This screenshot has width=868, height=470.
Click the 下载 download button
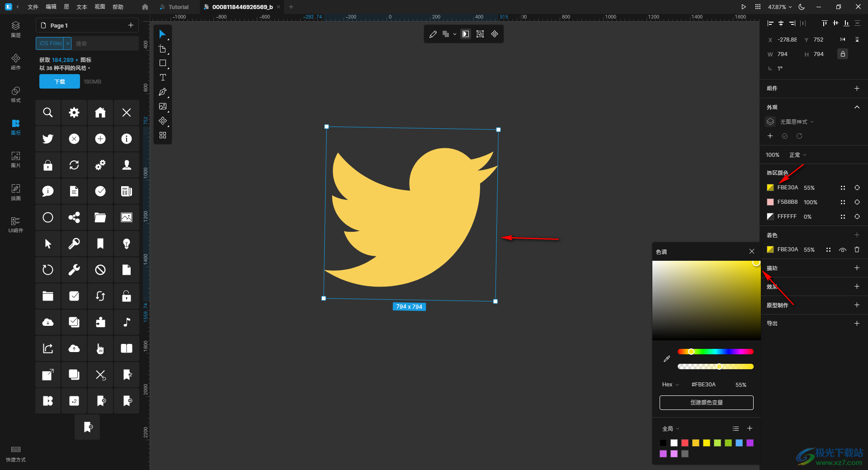click(60, 81)
